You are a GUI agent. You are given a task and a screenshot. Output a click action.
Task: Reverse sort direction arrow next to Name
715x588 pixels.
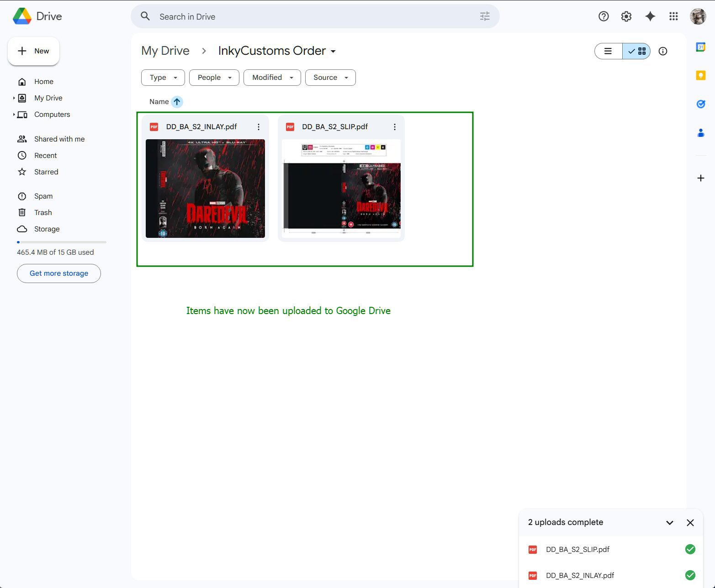177,102
